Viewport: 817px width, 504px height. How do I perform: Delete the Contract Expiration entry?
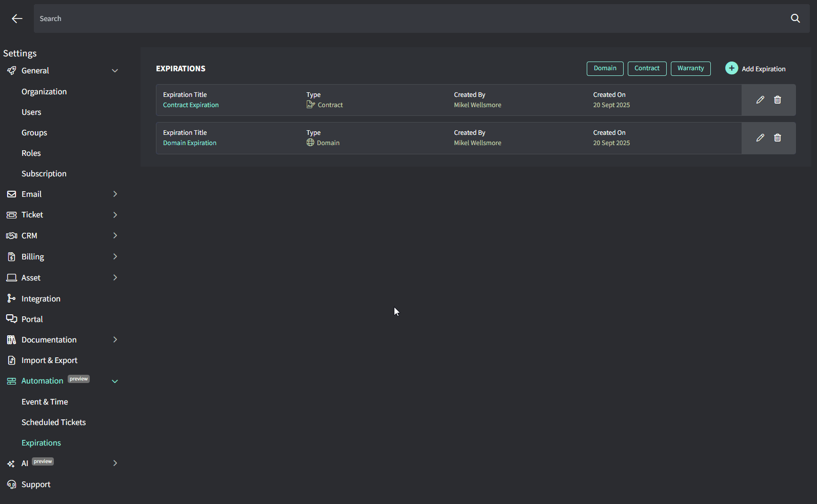tap(778, 100)
